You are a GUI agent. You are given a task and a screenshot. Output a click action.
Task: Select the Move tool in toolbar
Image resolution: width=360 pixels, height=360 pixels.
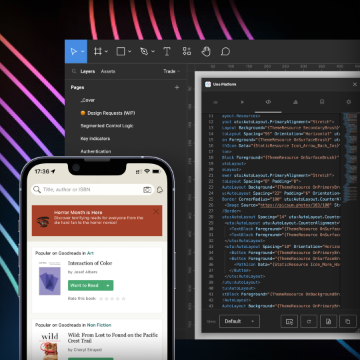point(74,52)
